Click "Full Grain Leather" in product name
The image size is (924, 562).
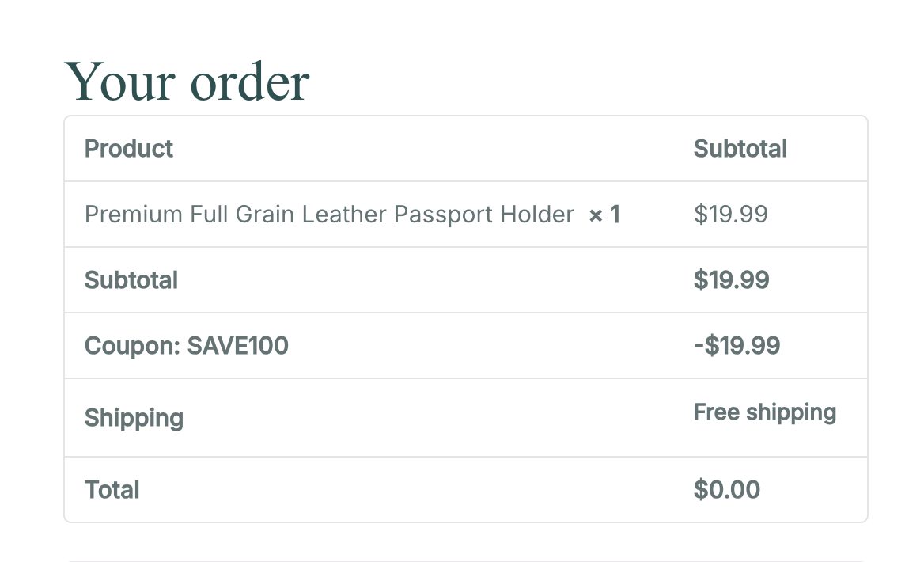(x=289, y=215)
